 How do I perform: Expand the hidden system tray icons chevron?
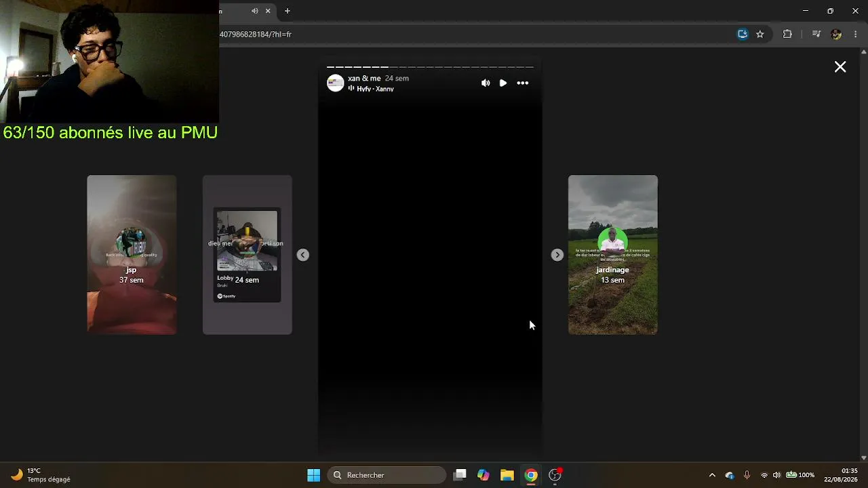pyautogui.click(x=712, y=475)
